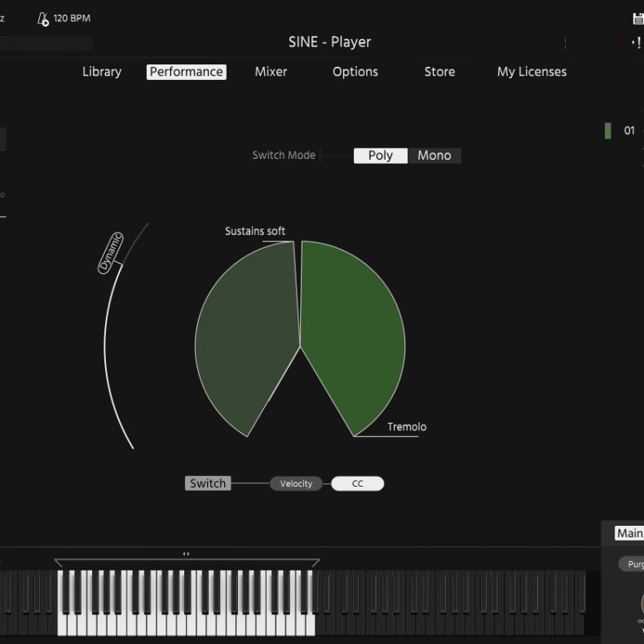Open the Main tab at bottom right

[629, 533]
